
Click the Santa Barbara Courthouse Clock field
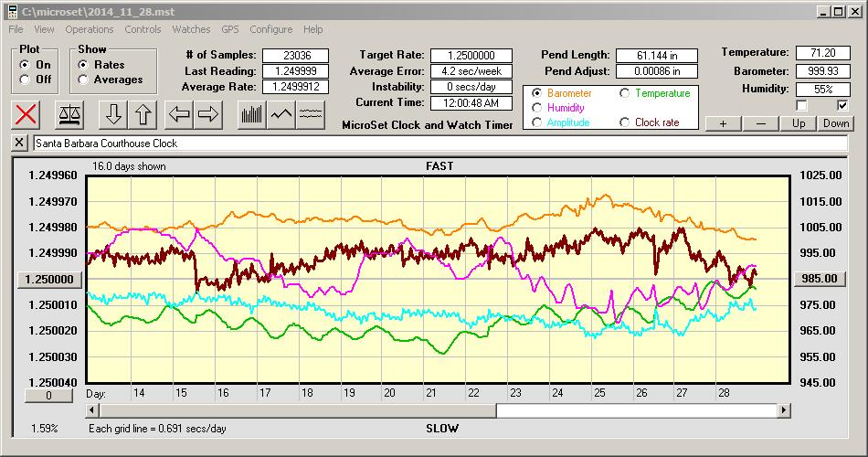pyautogui.click(x=440, y=143)
